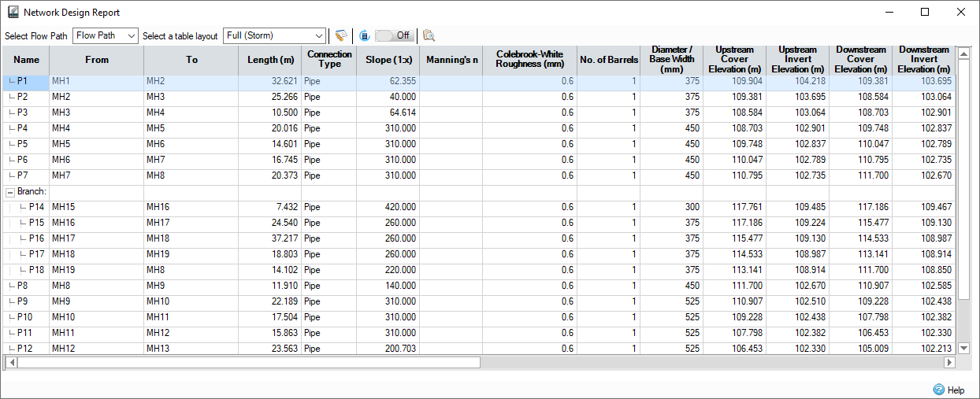Click Downstream Invert Elevation column header
This screenshot has width=980, height=399.
[x=923, y=60]
